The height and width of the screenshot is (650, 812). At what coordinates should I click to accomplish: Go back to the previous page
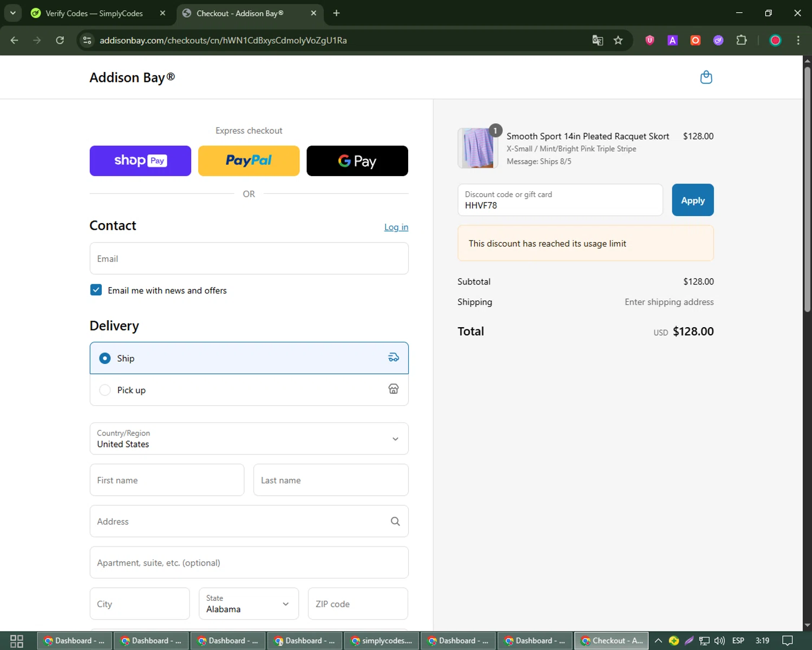coord(15,40)
